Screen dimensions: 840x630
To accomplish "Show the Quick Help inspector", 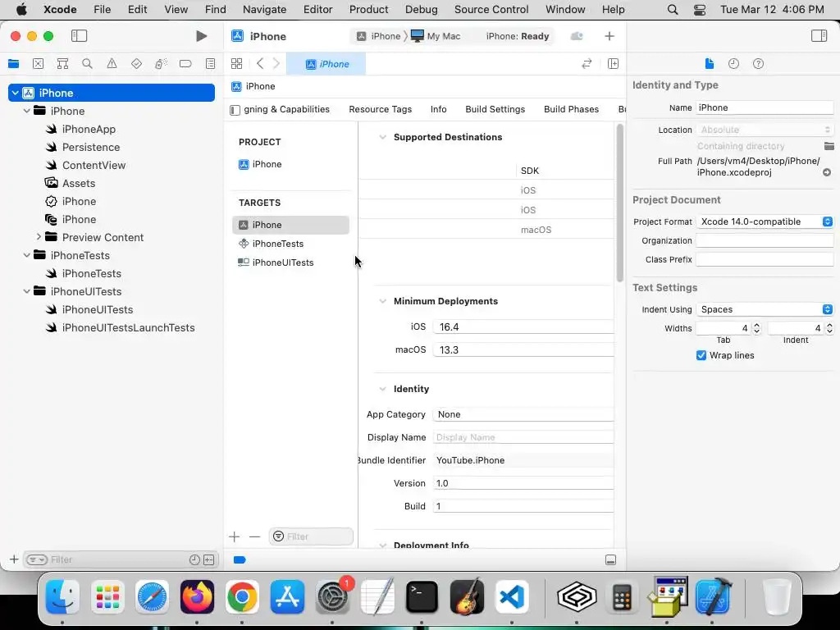I will (758, 63).
